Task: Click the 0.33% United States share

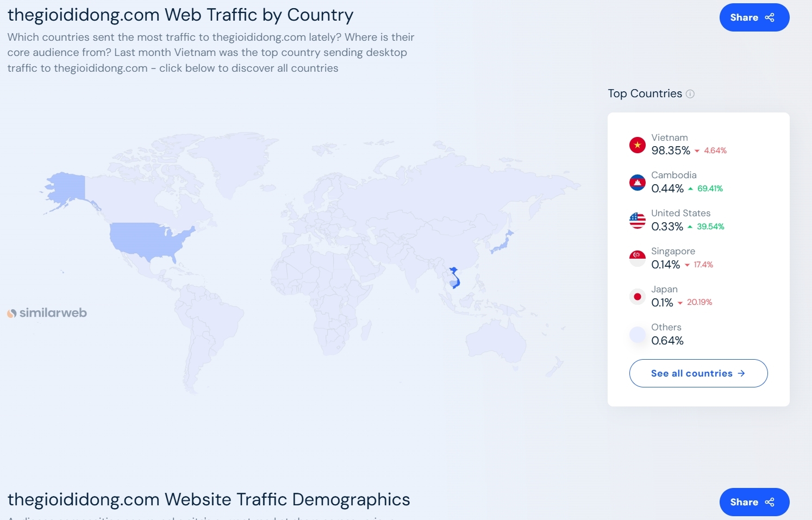Action: click(667, 227)
